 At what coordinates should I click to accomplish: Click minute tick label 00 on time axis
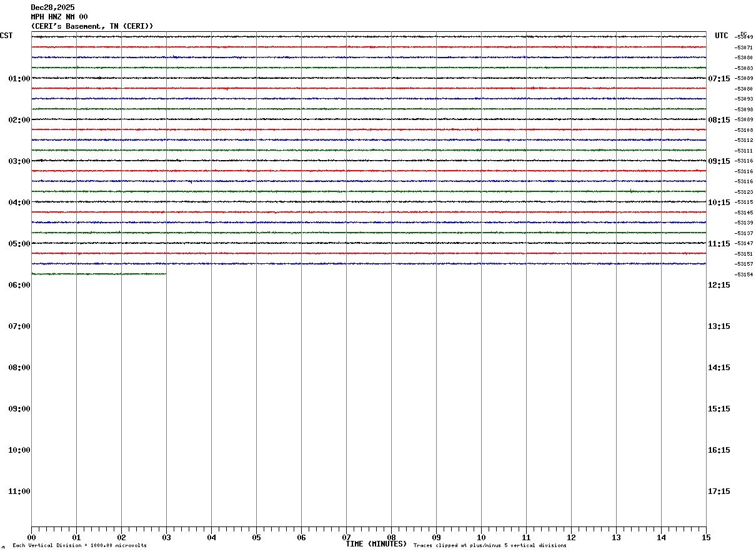coord(31,538)
